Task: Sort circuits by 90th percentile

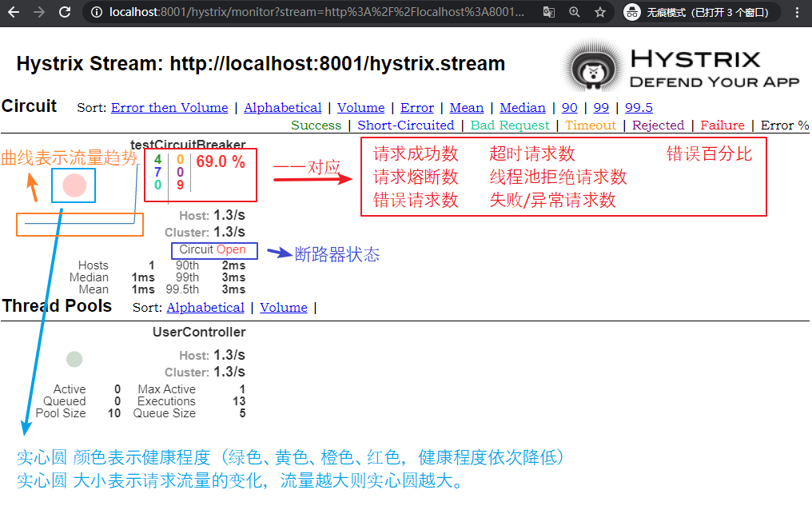Action: pos(570,108)
